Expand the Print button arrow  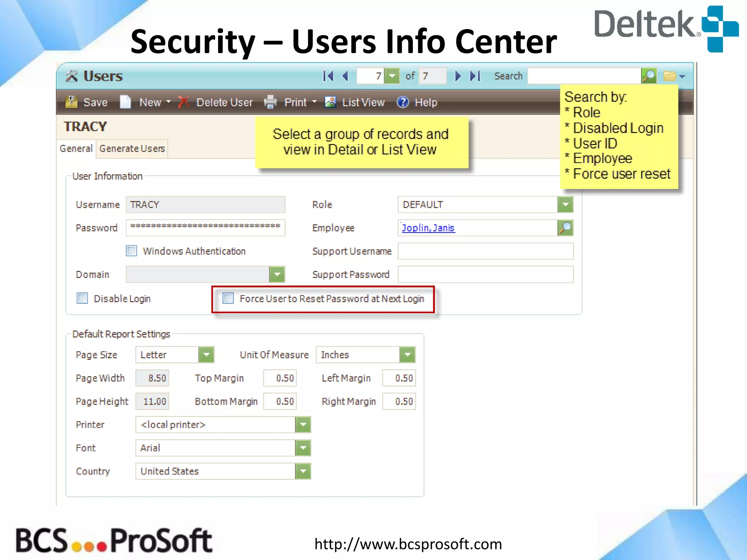pyautogui.click(x=314, y=102)
